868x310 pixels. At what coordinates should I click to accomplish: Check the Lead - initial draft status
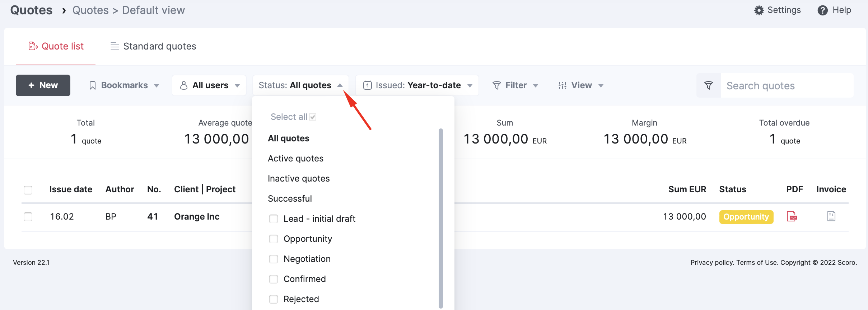(x=274, y=219)
